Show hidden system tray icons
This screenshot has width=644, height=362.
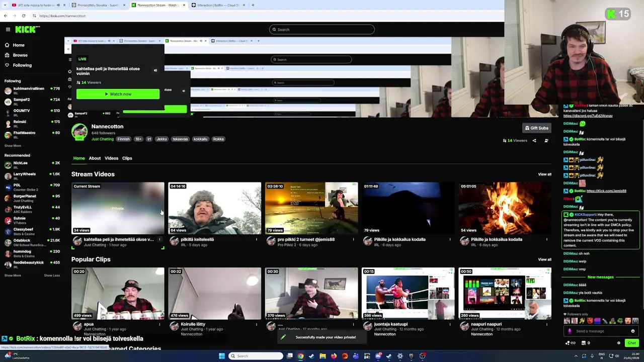click(576, 356)
